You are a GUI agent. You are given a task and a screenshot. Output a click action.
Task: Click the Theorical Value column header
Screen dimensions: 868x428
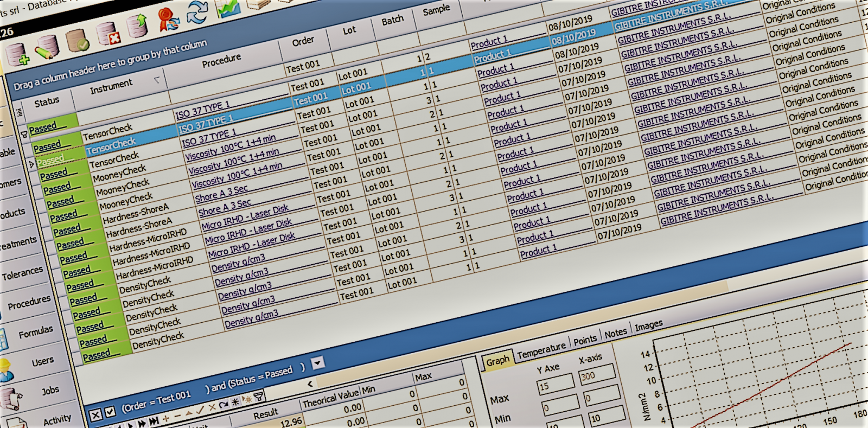[330, 399]
